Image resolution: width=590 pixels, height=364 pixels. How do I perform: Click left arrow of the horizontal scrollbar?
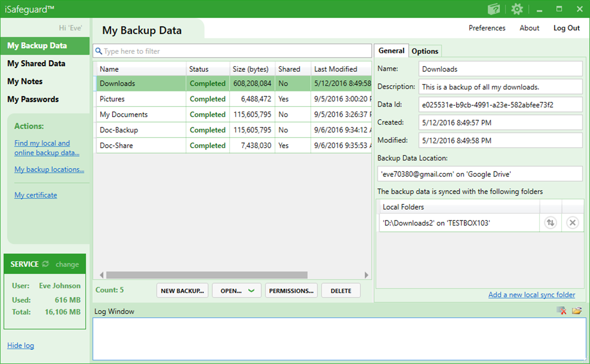click(102, 275)
